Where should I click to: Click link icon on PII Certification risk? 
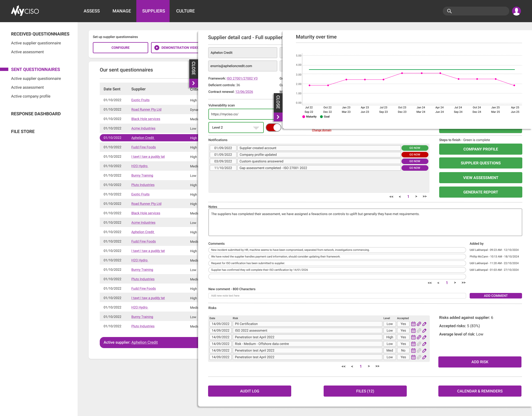[x=419, y=324]
